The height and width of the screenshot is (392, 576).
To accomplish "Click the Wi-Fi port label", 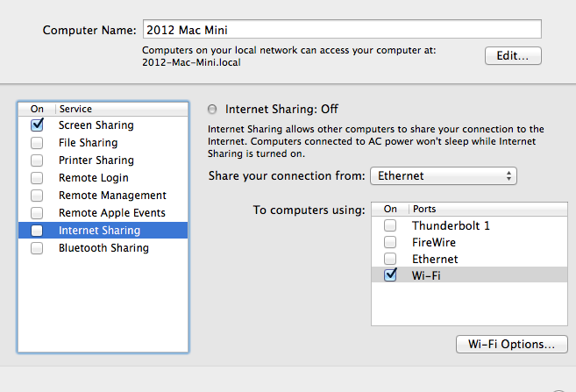I will [x=426, y=275].
